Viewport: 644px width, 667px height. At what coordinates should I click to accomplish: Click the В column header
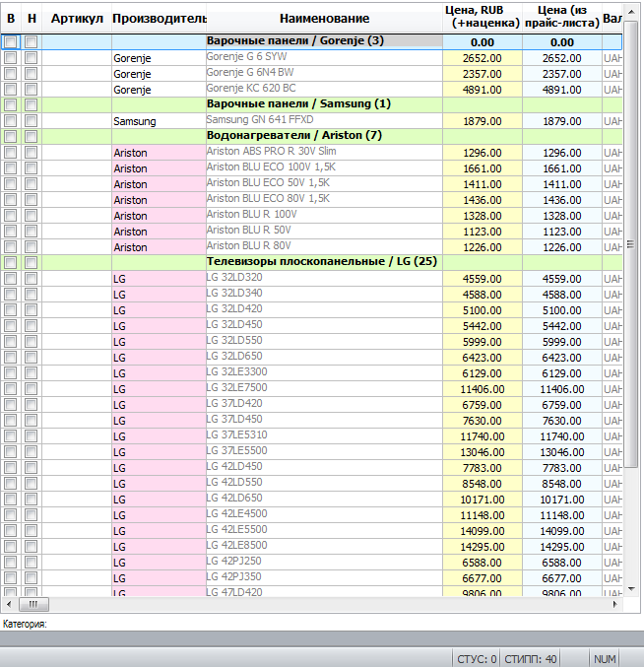pos(11,19)
